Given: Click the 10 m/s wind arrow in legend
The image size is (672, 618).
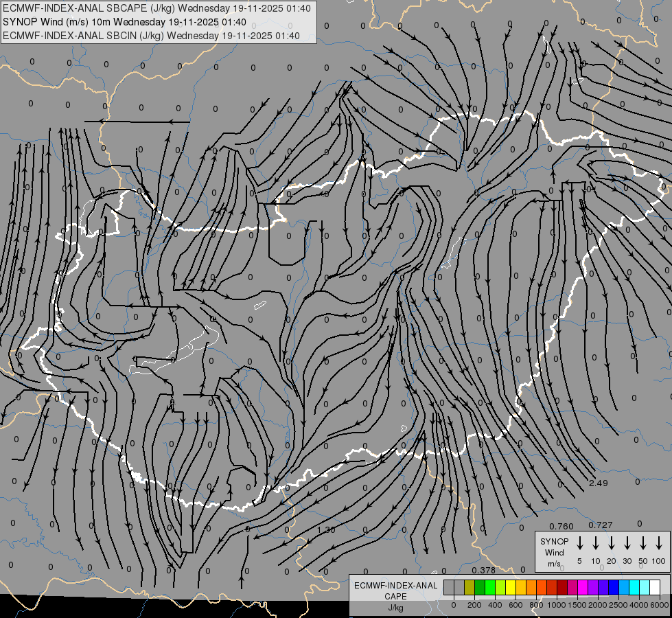Looking at the screenshot, I should [x=596, y=543].
